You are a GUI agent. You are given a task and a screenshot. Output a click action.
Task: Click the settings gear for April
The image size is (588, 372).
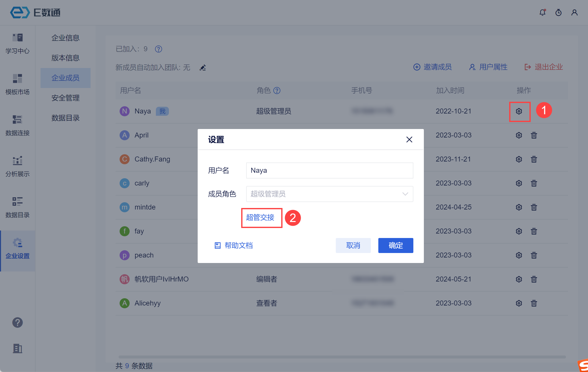pos(519,135)
